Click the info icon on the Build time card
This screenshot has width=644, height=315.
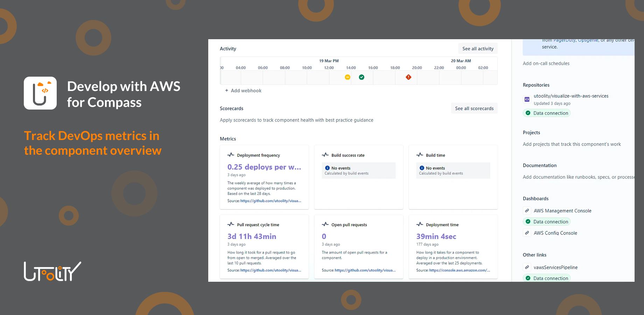coord(422,168)
